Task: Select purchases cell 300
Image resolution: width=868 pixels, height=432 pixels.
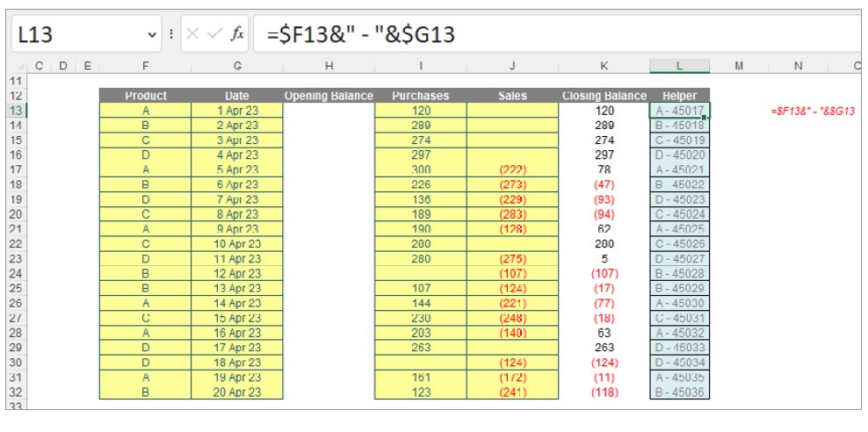Action: [421, 169]
